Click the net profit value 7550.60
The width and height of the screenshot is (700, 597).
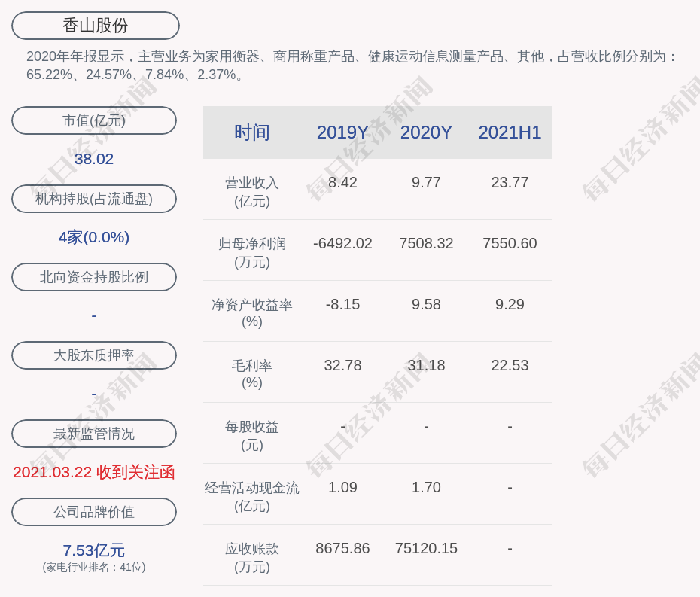tap(510, 243)
